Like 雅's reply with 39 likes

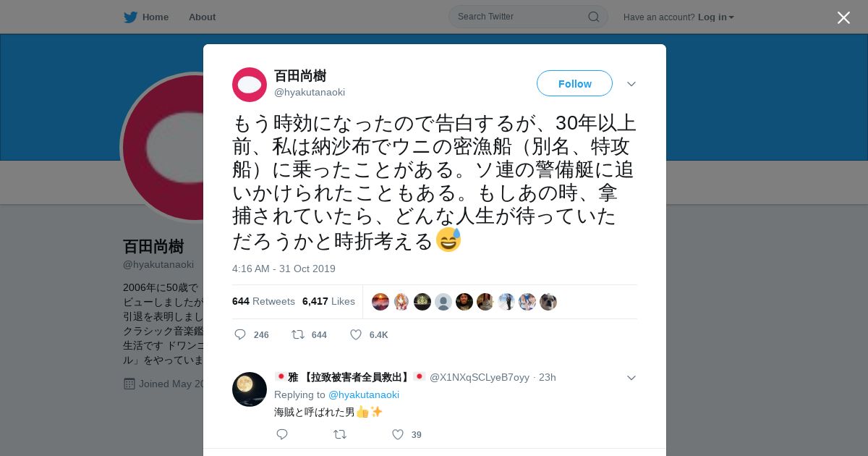point(398,434)
